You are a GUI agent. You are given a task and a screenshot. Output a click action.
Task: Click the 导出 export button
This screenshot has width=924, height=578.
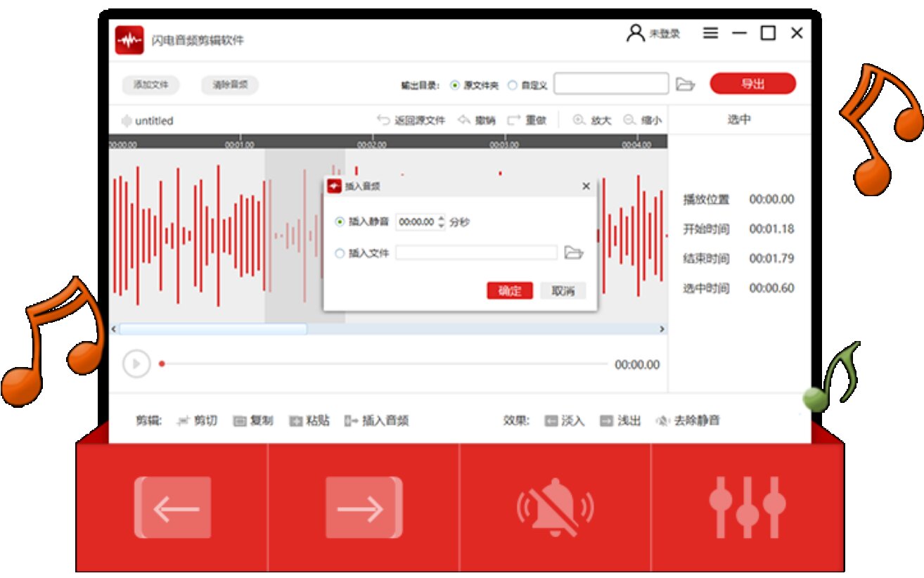(x=754, y=83)
